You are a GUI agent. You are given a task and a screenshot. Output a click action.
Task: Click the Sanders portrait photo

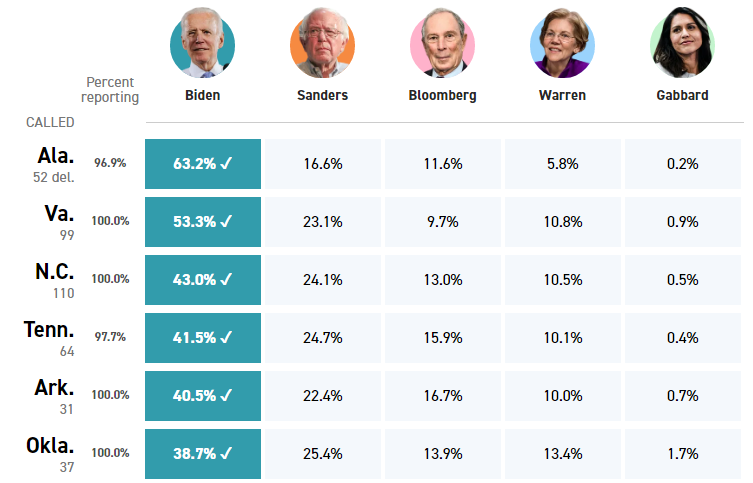point(322,44)
